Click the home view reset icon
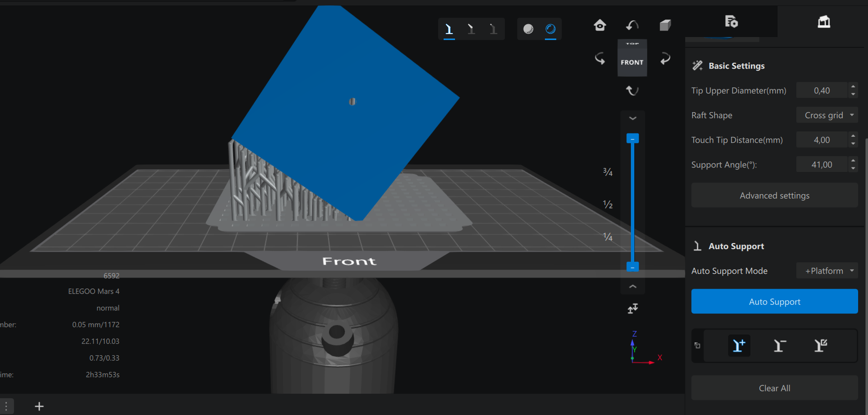 point(600,25)
